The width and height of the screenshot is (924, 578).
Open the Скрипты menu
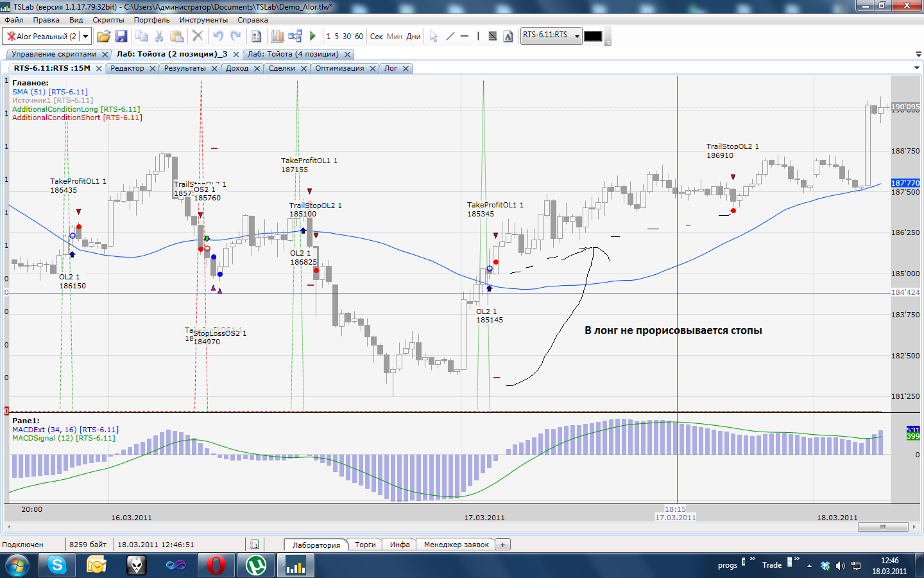(x=108, y=20)
